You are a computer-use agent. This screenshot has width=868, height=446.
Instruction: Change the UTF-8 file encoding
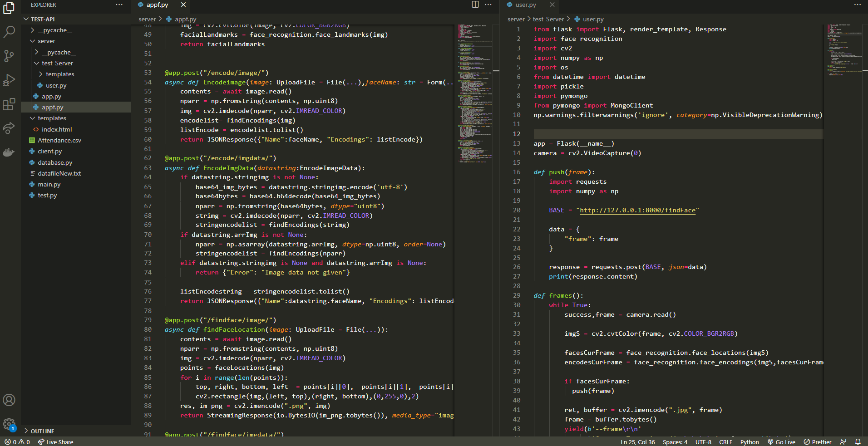point(703,442)
